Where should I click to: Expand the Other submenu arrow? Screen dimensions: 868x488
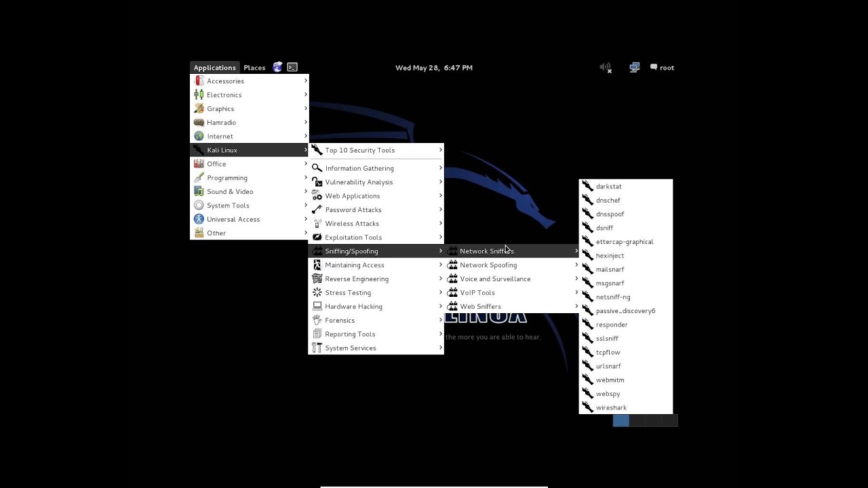click(306, 232)
